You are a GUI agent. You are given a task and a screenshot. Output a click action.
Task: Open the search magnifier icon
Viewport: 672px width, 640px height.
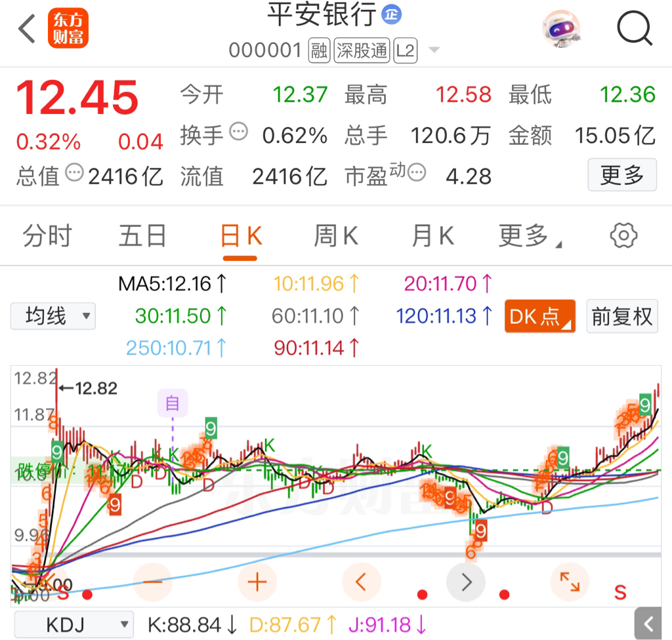[x=635, y=29]
